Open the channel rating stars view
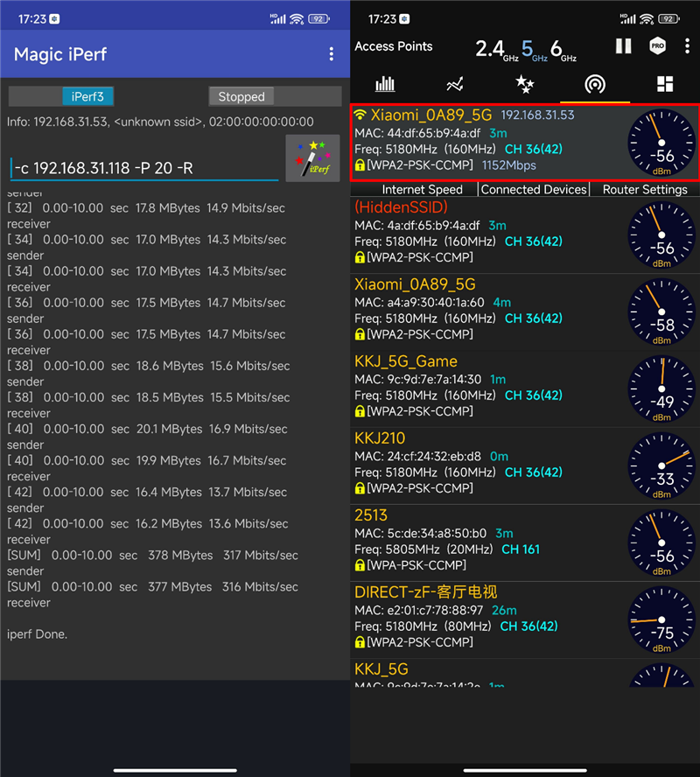This screenshot has width=700, height=777. coord(525,84)
